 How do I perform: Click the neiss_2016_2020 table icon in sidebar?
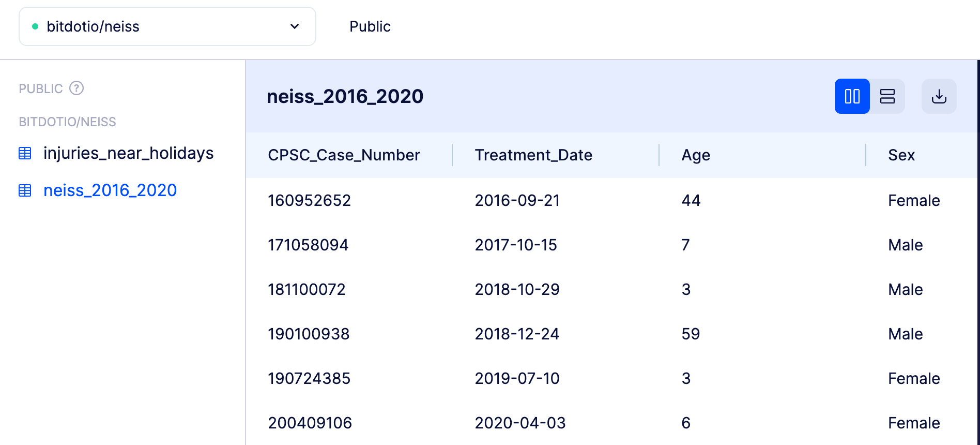coord(25,190)
